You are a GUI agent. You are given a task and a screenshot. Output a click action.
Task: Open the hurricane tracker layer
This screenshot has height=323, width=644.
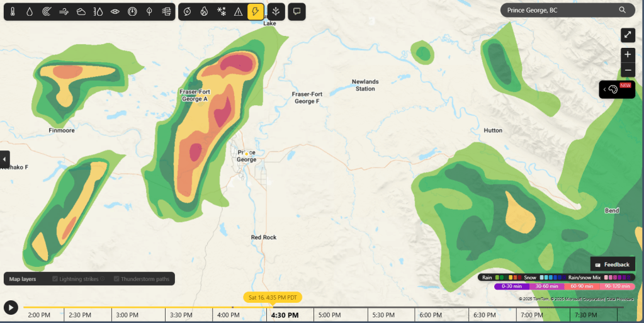pyautogui.click(x=187, y=11)
